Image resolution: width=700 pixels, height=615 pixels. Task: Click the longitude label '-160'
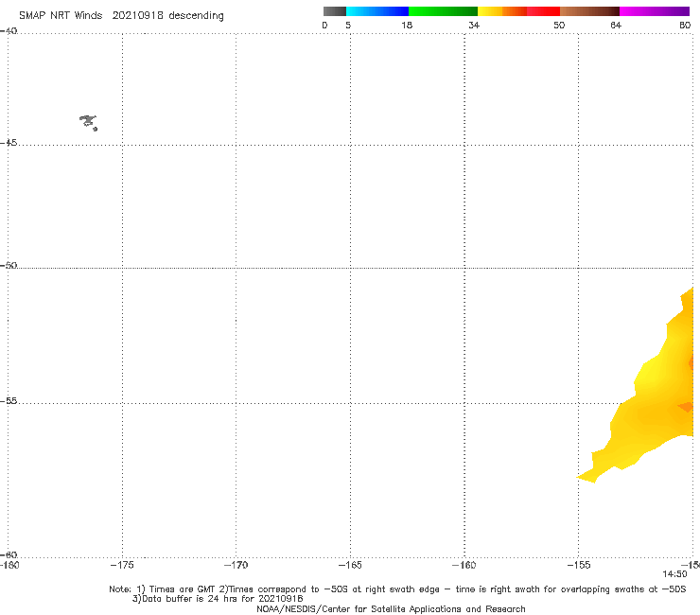pyautogui.click(x=464, y=565)
